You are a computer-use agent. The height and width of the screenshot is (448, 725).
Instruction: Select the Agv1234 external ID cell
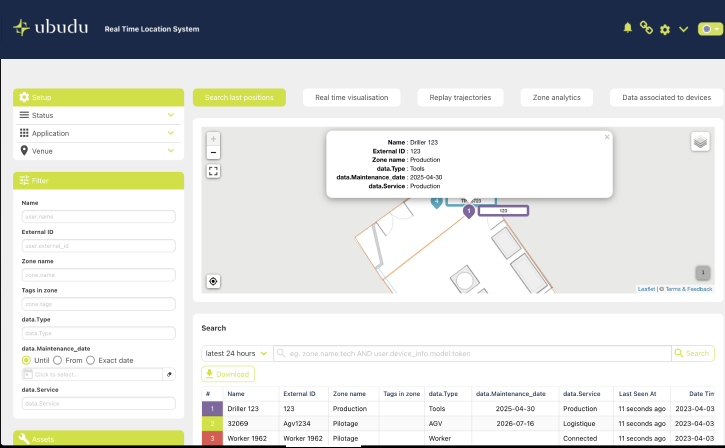tap(304, 423)
